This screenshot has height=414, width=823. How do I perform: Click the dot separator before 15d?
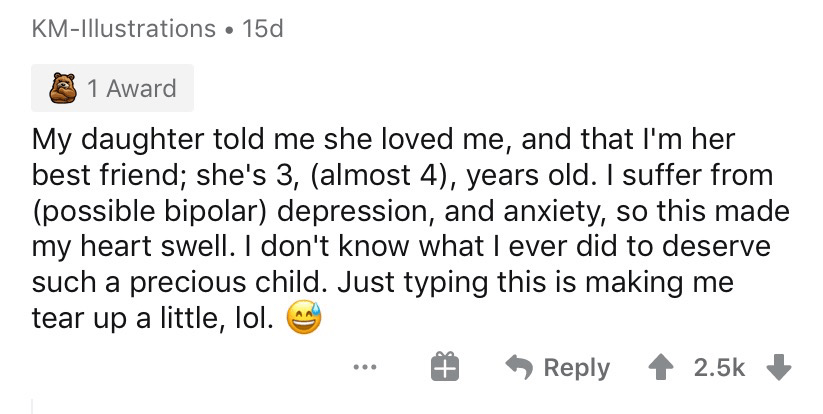tap(229, 29)
